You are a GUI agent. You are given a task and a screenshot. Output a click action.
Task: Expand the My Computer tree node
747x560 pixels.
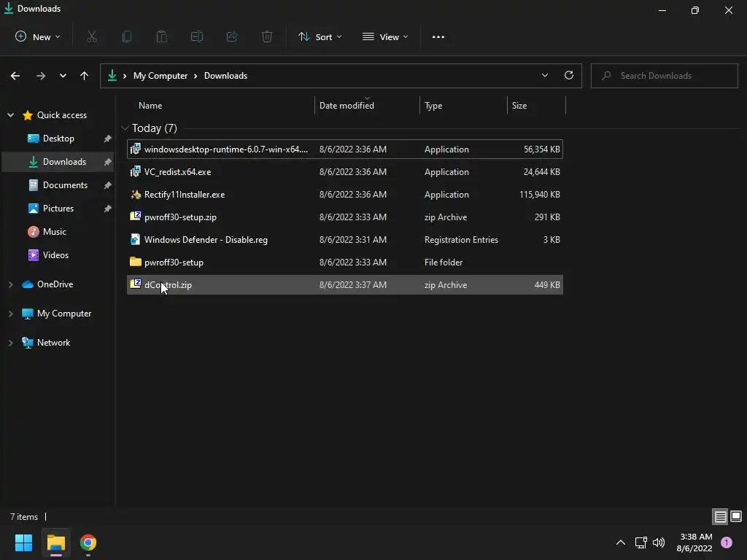(10, 314)
